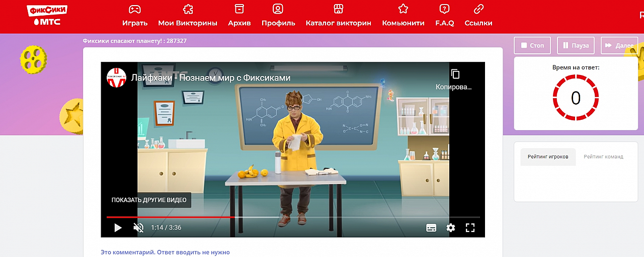Open the Профиль page

pos(278,16)
